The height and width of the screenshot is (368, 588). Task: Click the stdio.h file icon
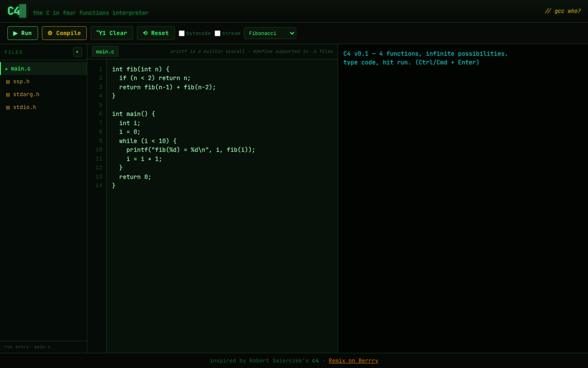click(8, 108)
